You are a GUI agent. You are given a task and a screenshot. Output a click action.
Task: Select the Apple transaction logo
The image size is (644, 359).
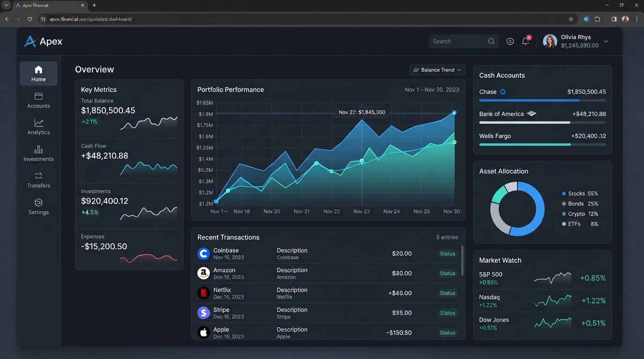tap(204, 332)
